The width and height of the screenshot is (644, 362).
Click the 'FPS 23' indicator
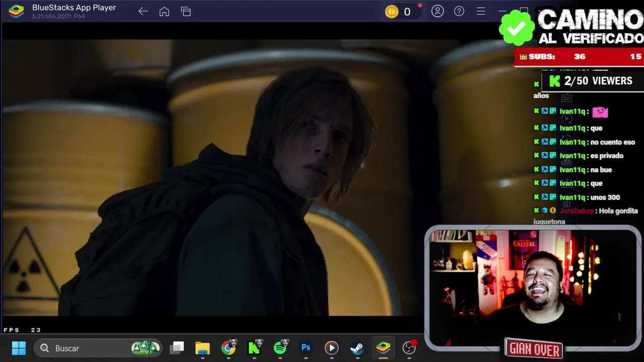tap(22, 330)
